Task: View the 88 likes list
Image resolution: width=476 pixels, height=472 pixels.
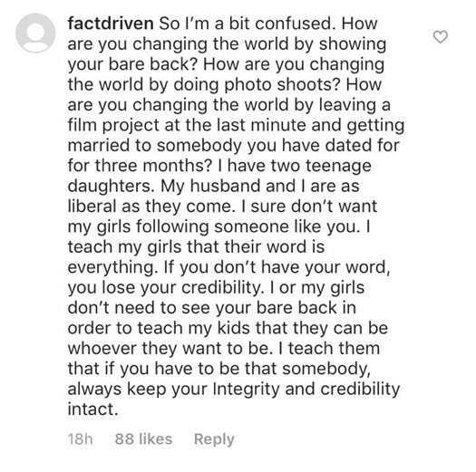Action: pos(143,439)
